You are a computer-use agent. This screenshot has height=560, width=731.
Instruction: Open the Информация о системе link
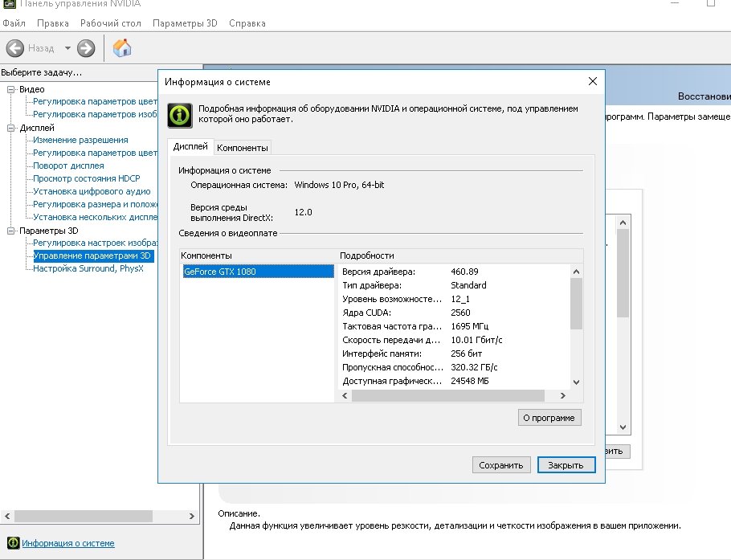tap(68, 543)
